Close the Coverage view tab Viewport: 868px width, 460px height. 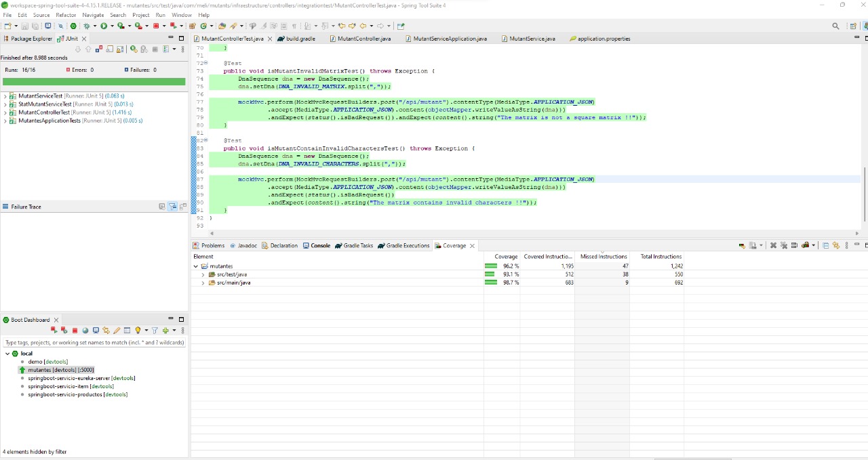(472, 245)
